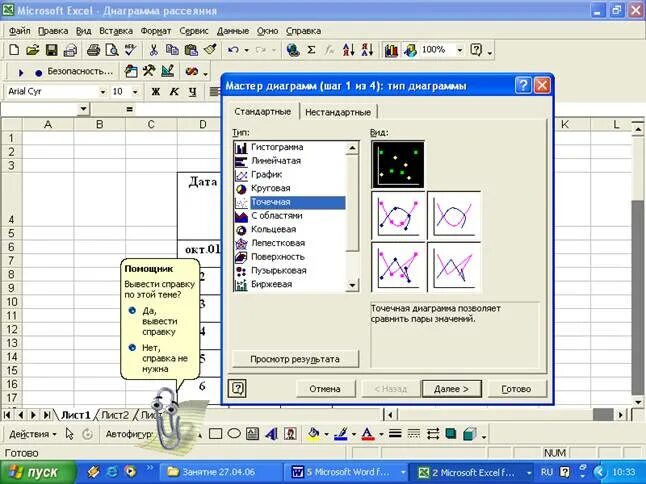Sort descending with Z-A icon
Screen dimensions: 646x484
[x=367, y=50]
